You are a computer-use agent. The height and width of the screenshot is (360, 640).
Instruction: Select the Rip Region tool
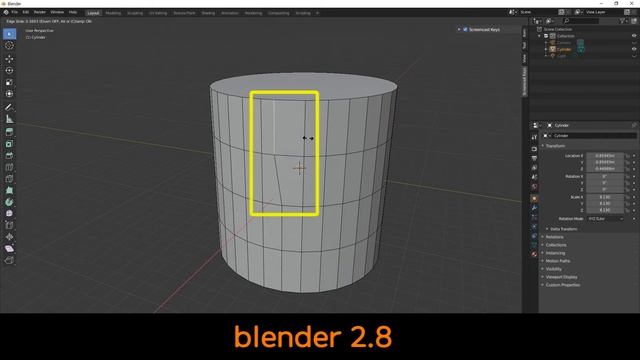[x=9, y=260]
